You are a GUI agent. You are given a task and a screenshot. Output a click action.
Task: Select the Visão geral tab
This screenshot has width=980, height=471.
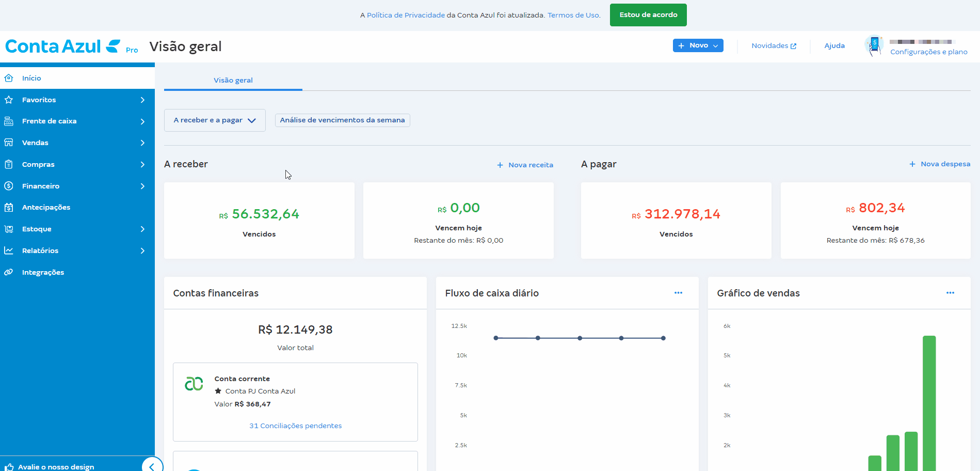233,80
